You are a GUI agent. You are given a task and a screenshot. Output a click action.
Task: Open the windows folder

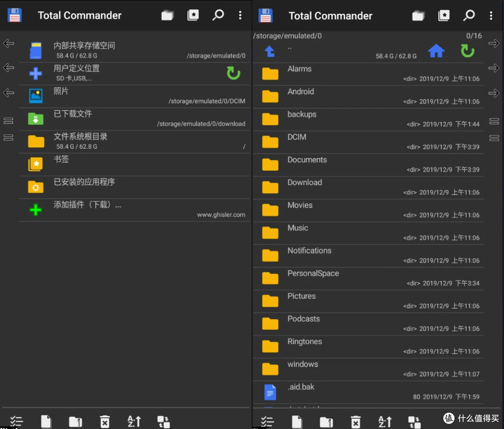coord(368,371)
